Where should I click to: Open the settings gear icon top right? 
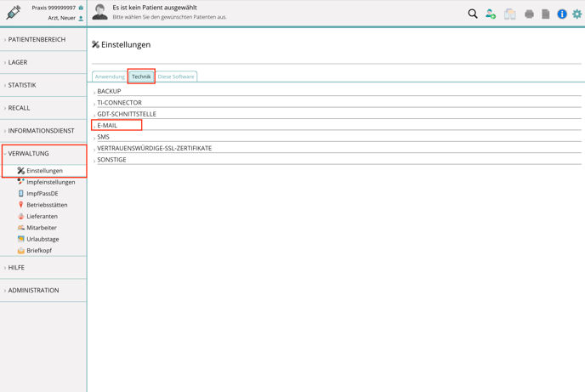click(x=577, y=14)
